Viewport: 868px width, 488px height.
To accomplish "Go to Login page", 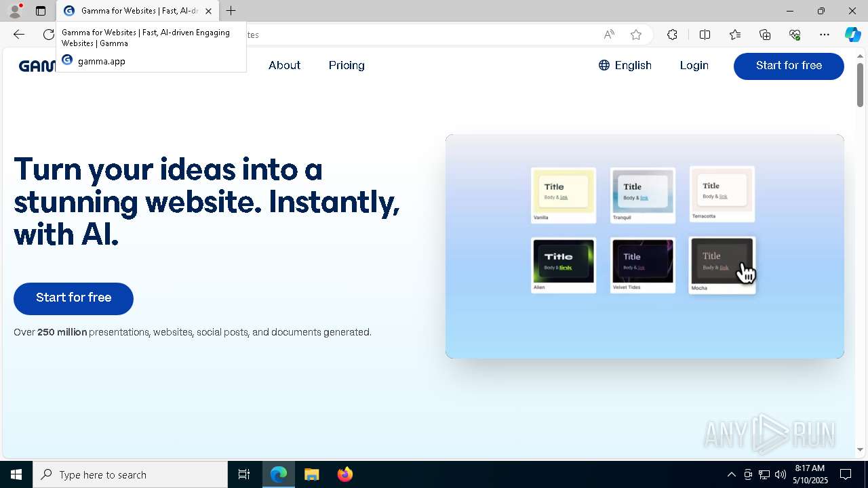I will coord(694,66).
